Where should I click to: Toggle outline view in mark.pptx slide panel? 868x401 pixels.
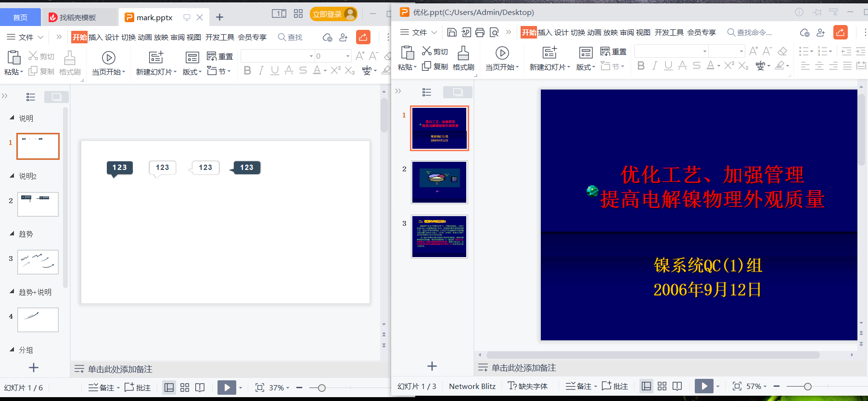[x=31, y=97]
